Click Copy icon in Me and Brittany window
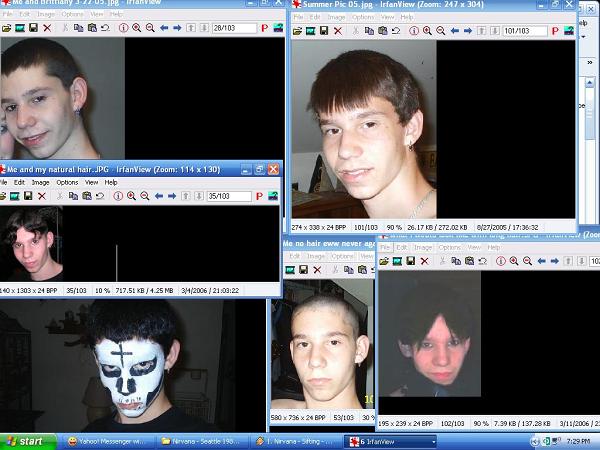 79,29
